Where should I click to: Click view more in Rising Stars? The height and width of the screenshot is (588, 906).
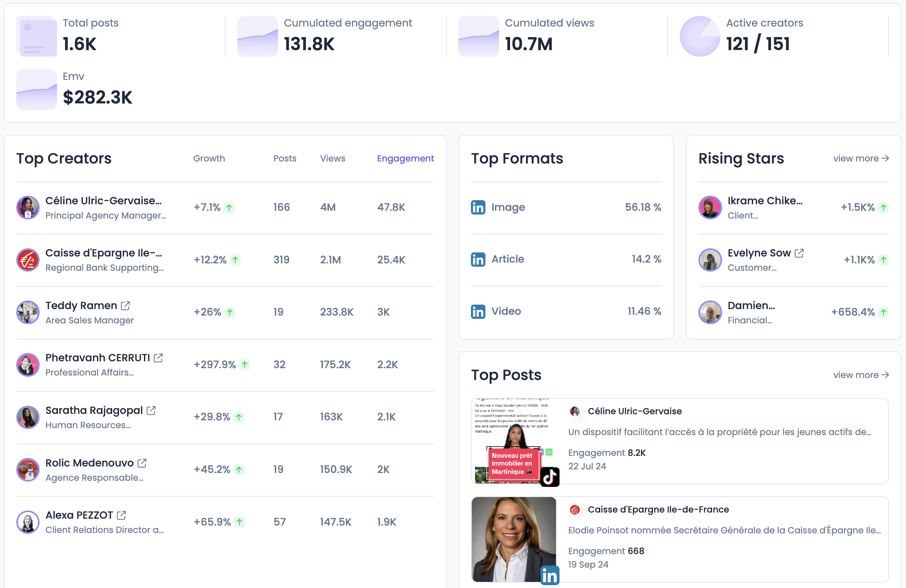point(861,159)
